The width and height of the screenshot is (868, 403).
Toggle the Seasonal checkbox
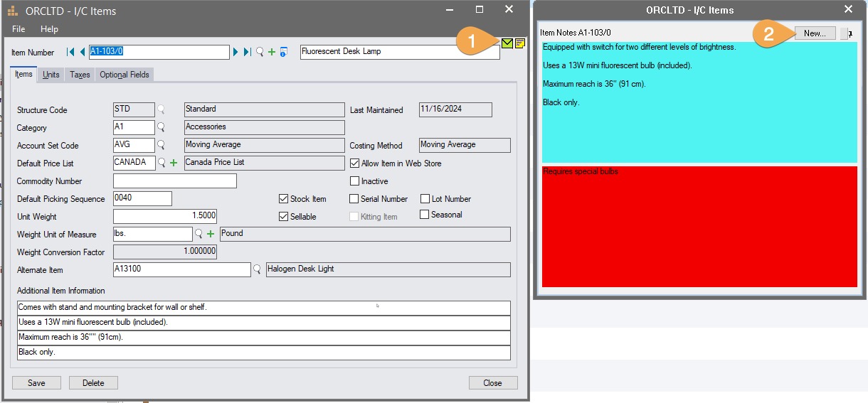425,215
